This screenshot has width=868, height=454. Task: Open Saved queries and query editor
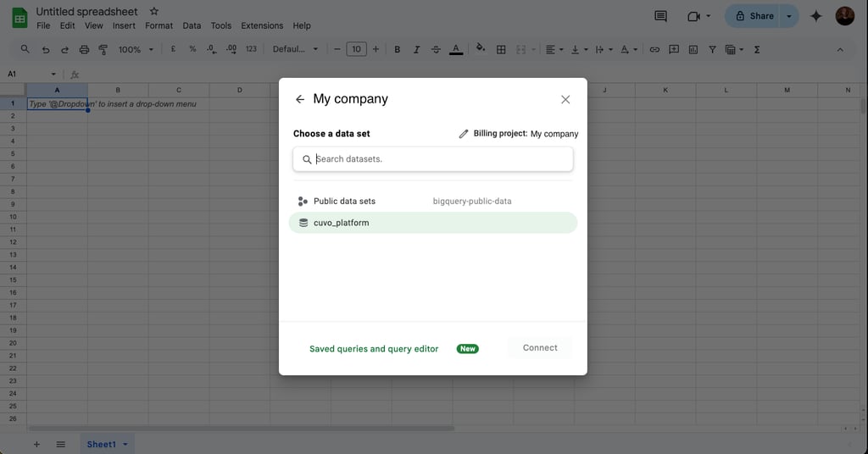[374, 349]
